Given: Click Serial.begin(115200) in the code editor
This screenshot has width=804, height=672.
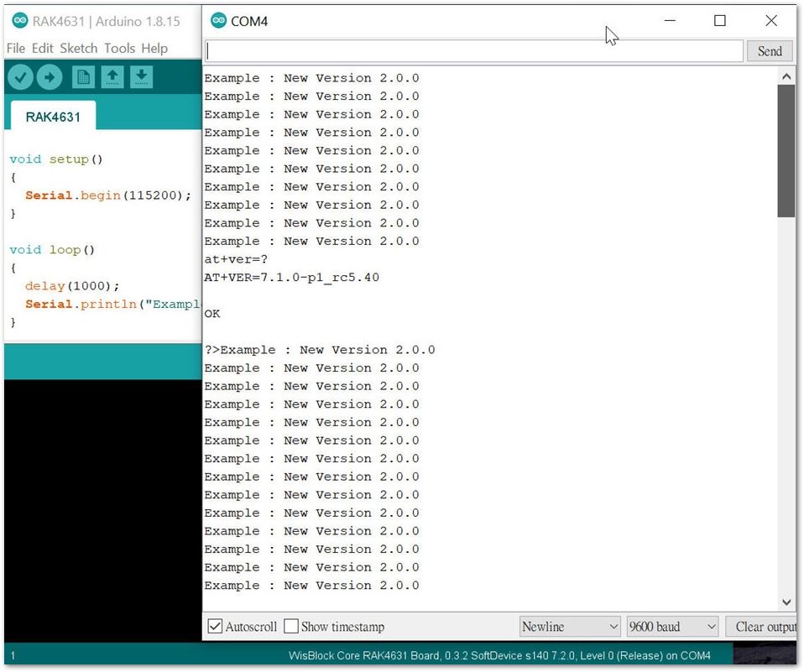Looking at the screenshot, I should click(108, 195).
